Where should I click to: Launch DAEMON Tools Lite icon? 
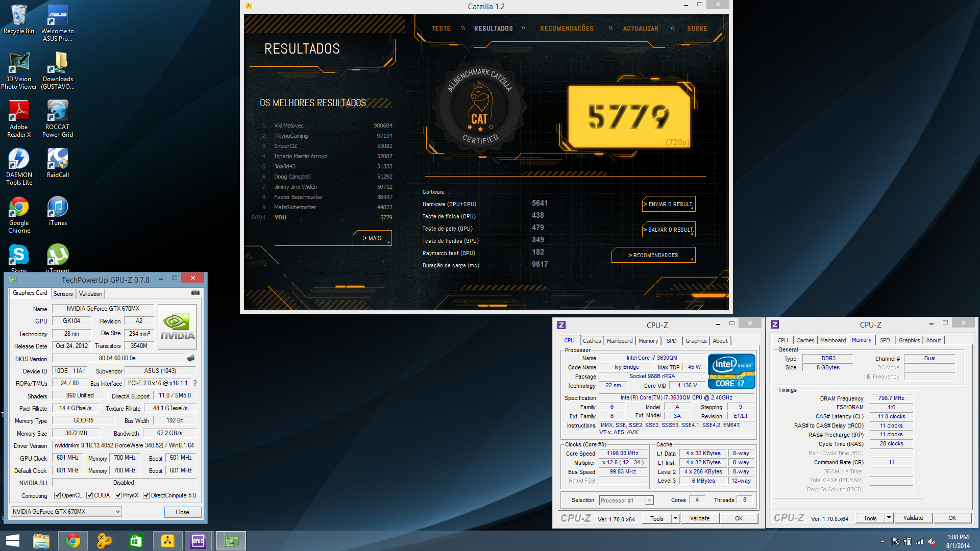coord(19,166)
